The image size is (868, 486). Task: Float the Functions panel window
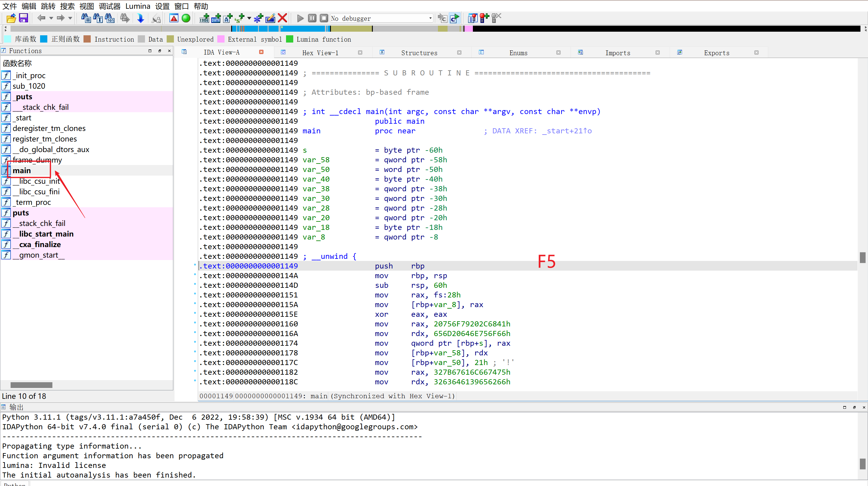pyautogui.click(x=160, y=51)
